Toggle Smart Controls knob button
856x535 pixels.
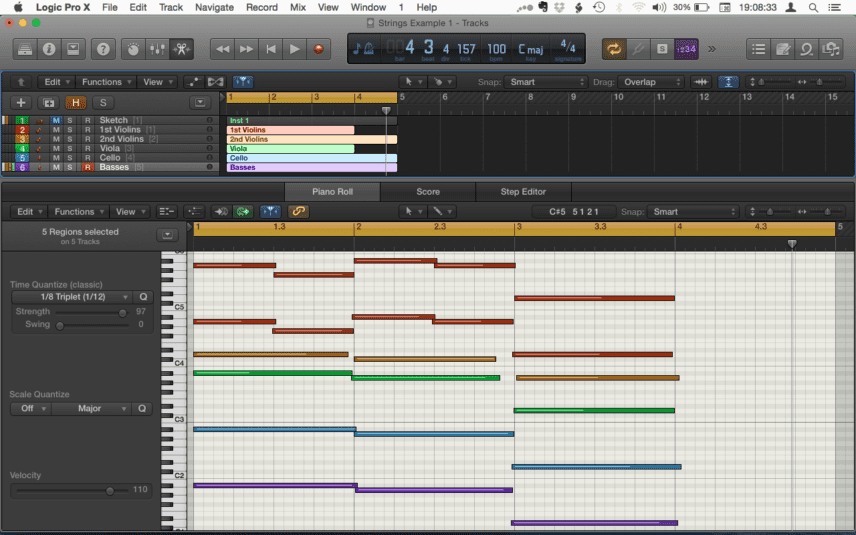tap(133, 49)
